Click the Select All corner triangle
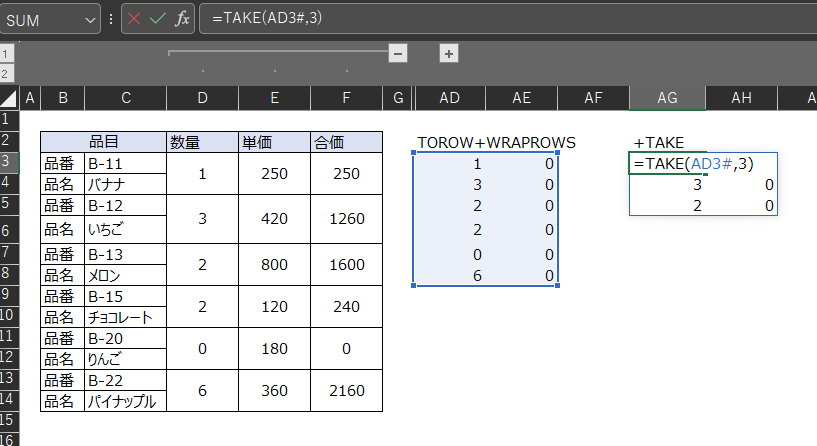The width and height of the screenshot is (817, 446). click(x=9, y=98)
